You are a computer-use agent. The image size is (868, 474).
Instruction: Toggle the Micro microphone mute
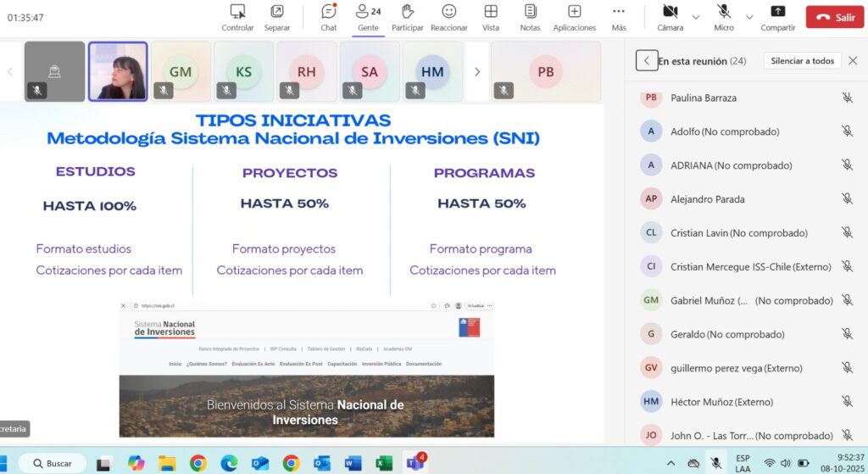tap(724, 12)
